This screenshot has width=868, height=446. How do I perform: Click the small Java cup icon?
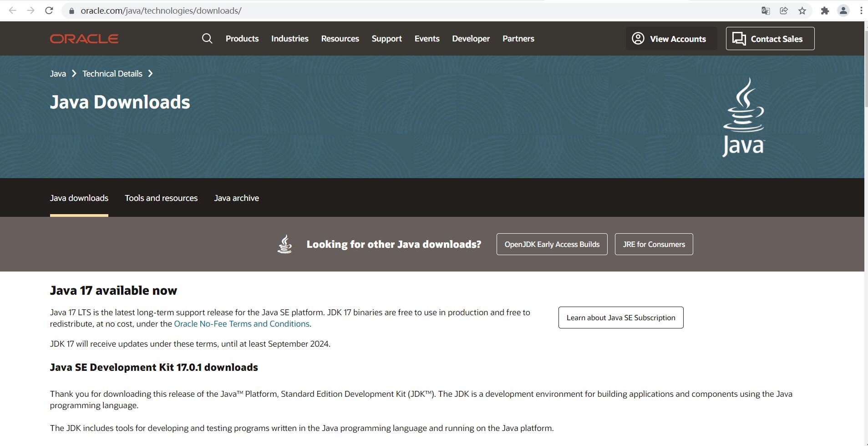point(285,244)
